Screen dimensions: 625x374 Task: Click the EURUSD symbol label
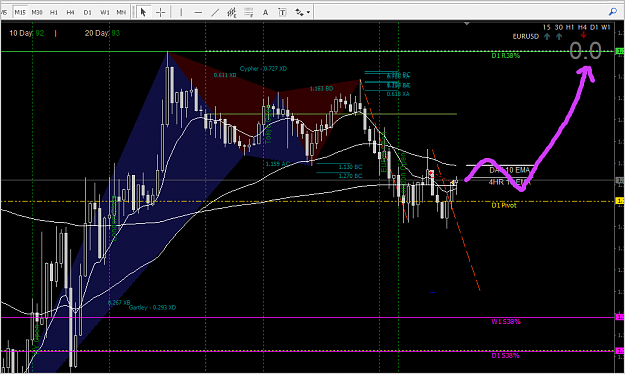tap(525, 36)
